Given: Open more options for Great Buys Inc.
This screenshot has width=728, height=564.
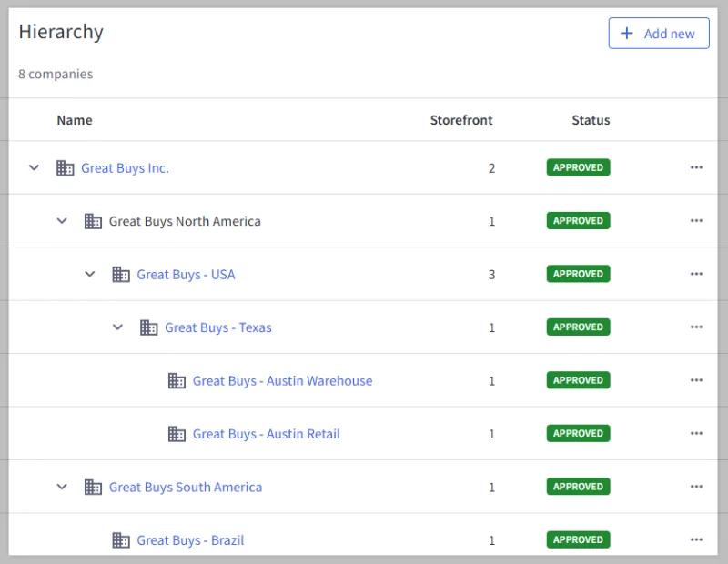Looking at the screenshot, I should coord(696,167).
